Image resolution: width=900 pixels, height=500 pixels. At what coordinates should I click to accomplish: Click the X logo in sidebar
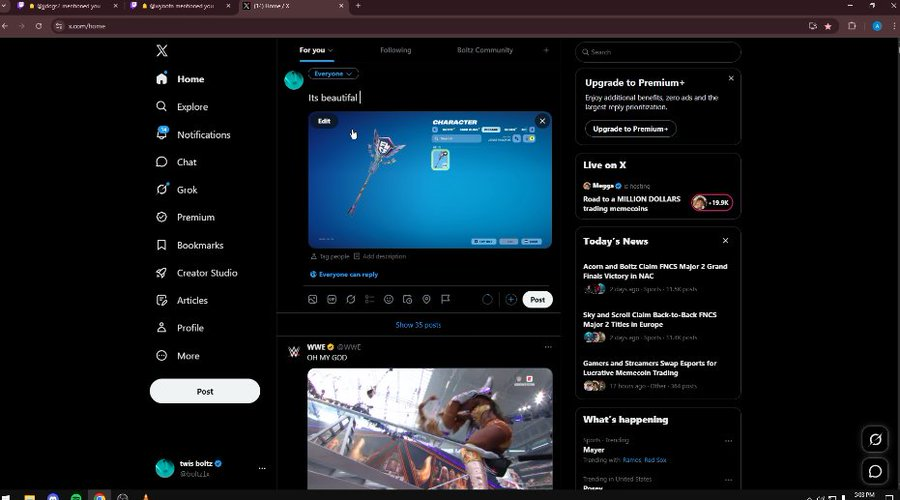coord(162,51)
